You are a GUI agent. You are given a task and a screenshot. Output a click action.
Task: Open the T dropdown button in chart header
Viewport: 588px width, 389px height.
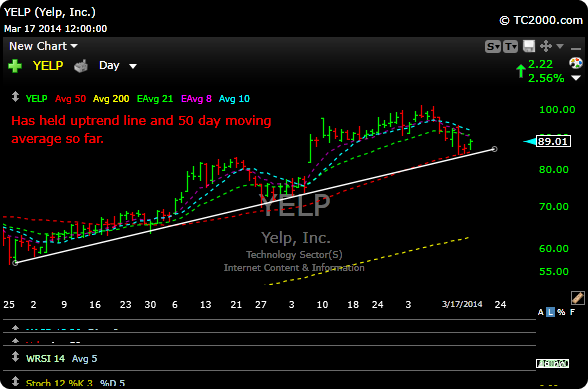[x=510, y=47]
